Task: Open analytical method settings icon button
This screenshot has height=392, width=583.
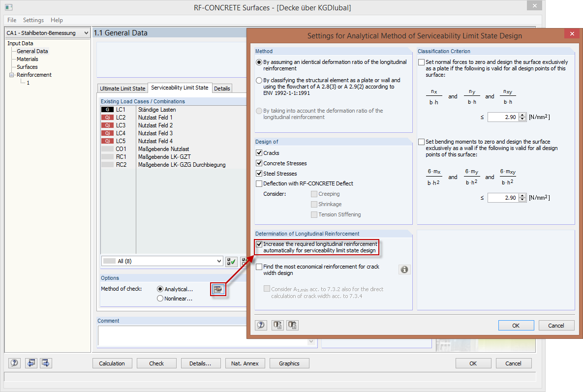Action: (218, 289)
